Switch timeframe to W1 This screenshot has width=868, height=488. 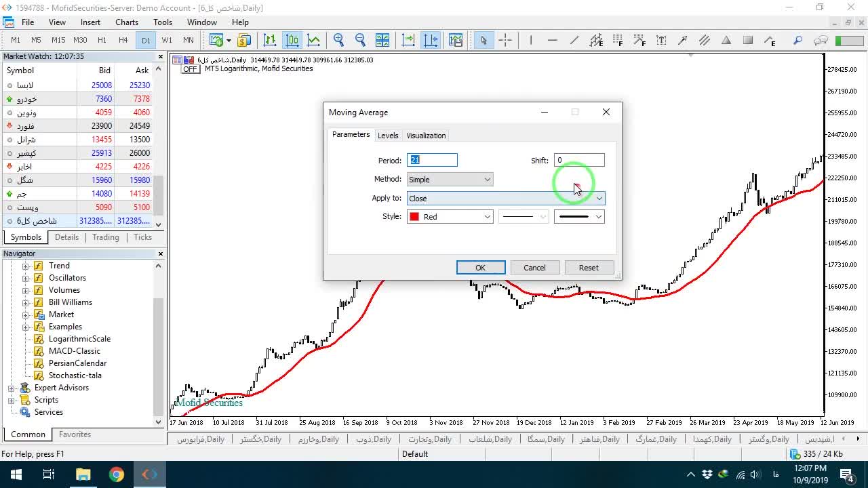tap(167, 40)
